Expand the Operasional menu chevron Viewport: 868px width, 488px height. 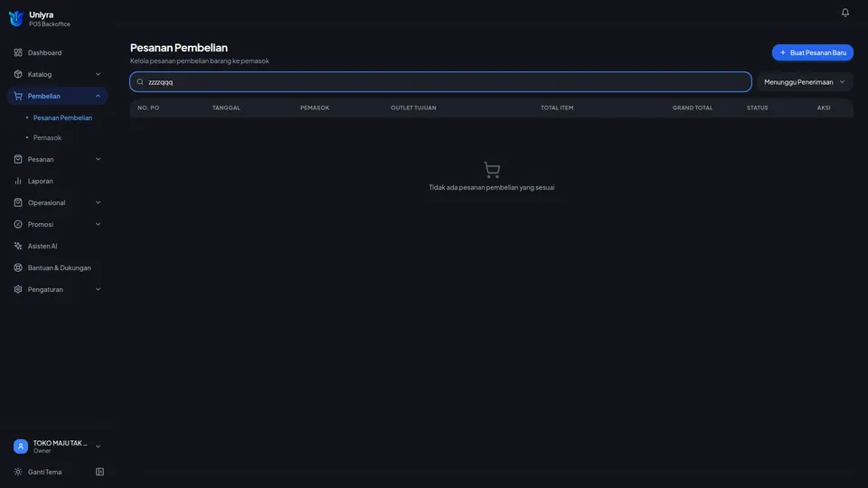tap(98, 202)
